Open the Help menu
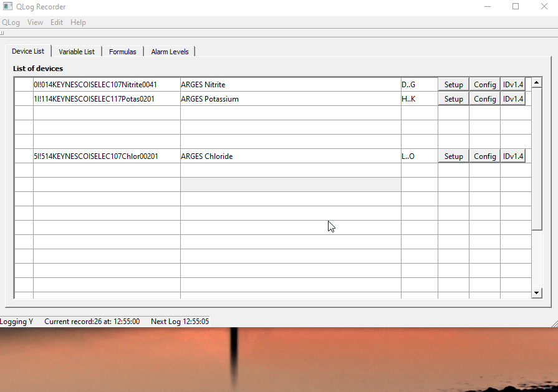The height and width of the screenshot is (392, 558). click(x=78, y=22)
